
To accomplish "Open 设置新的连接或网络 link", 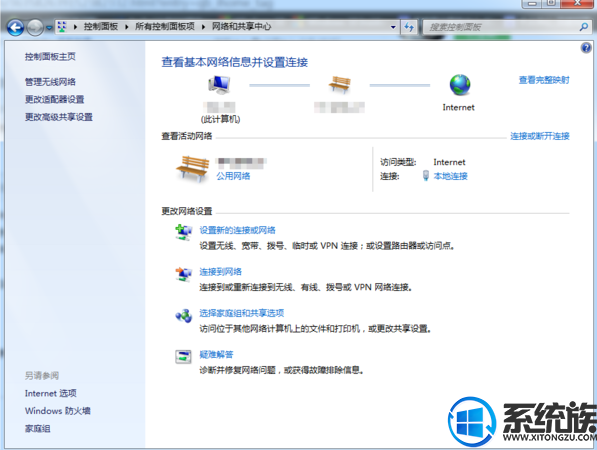I will tap(237, 230).
